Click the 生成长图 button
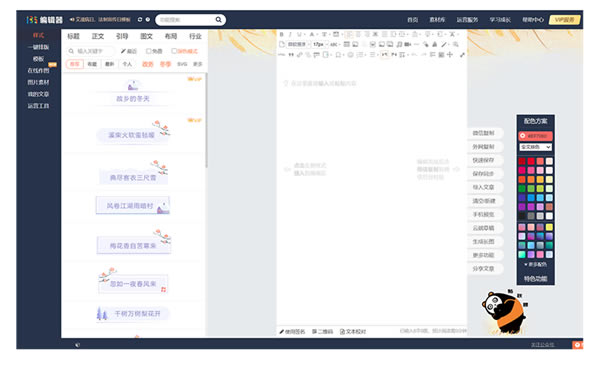 click(484, 241)
